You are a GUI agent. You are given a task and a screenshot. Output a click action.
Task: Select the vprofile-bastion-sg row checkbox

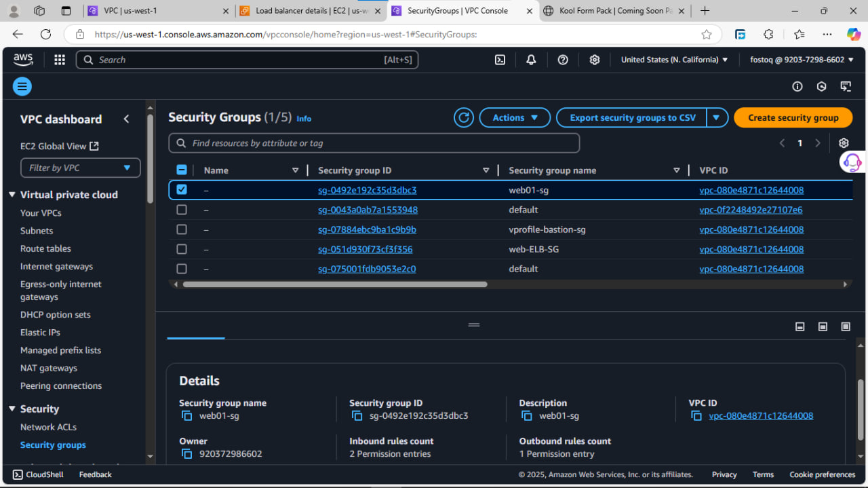[182, 229]
